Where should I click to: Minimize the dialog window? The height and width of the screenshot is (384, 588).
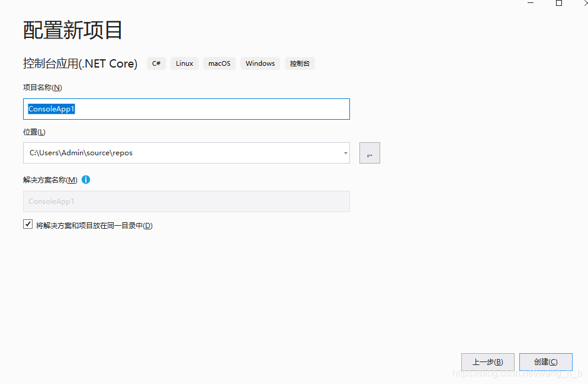pos(530,3)
